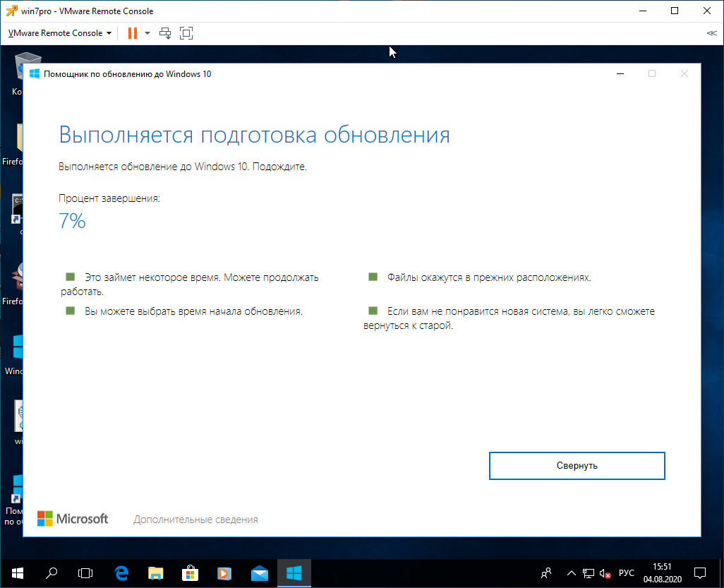This screenshot has width=724, height=588.
Task: Click the 7% completion percentage text
Action: [x=72, y=221]
